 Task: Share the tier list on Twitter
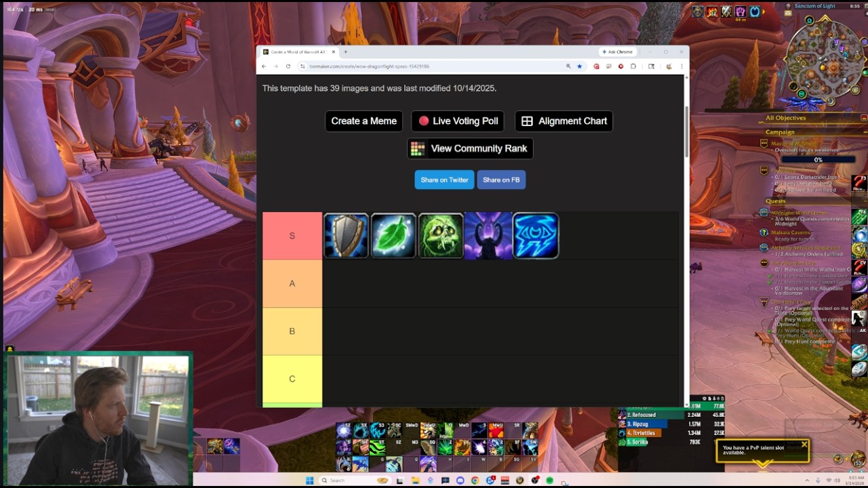(x=444, y=180)
